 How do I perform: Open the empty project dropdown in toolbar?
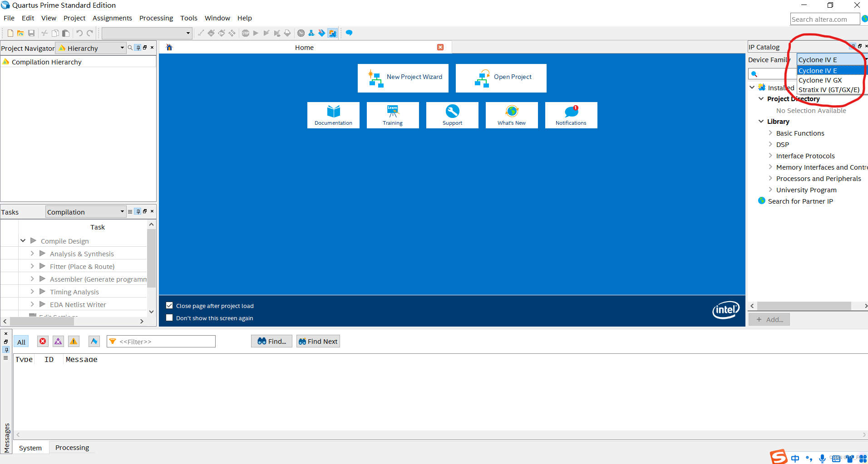point(147,33)
